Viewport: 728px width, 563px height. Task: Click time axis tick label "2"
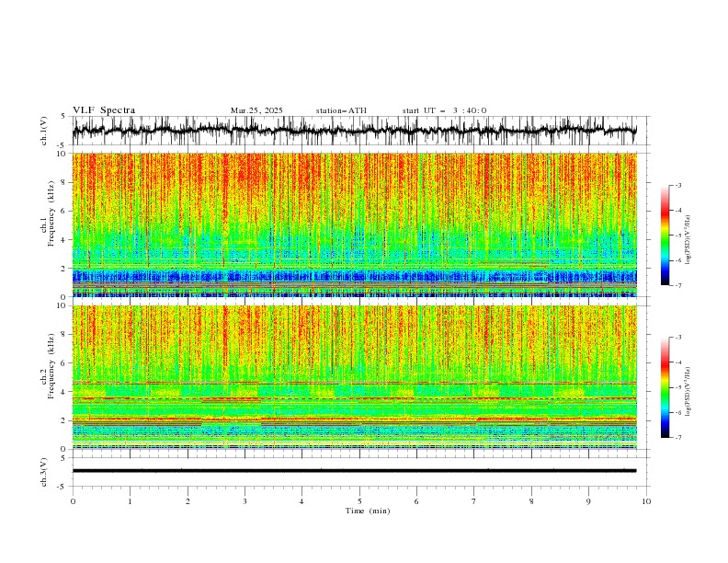[x=188, y=501]
